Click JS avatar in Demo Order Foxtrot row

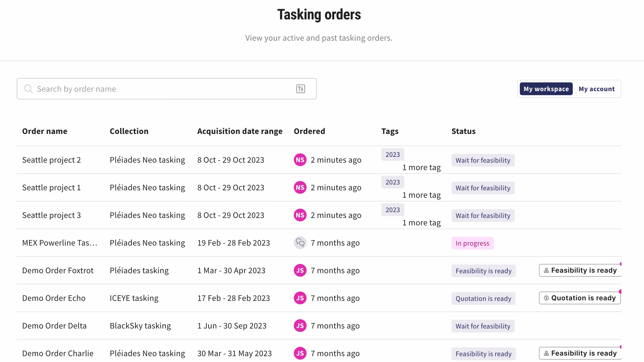coord(300,270)
